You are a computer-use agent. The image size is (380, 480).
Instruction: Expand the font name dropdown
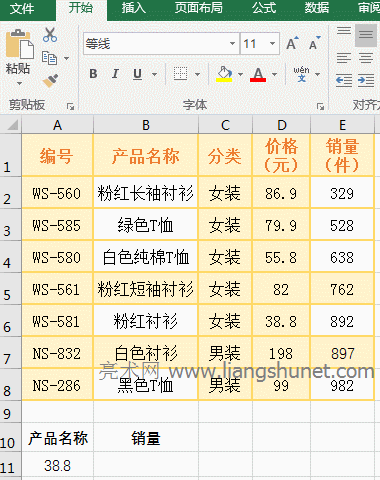click(233, 44)
